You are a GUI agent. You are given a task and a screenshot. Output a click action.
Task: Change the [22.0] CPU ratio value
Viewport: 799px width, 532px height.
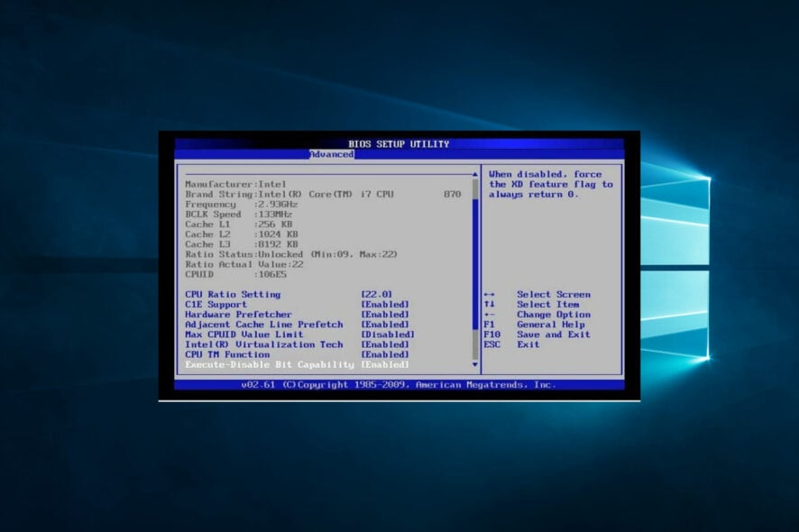[x=377, y=295]
